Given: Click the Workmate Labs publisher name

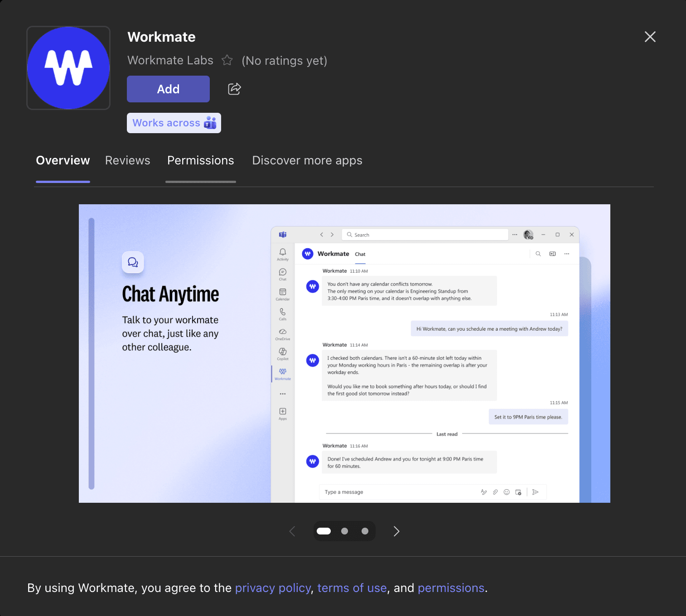Looking at the screenshot, I should click(x=170, y=60).
